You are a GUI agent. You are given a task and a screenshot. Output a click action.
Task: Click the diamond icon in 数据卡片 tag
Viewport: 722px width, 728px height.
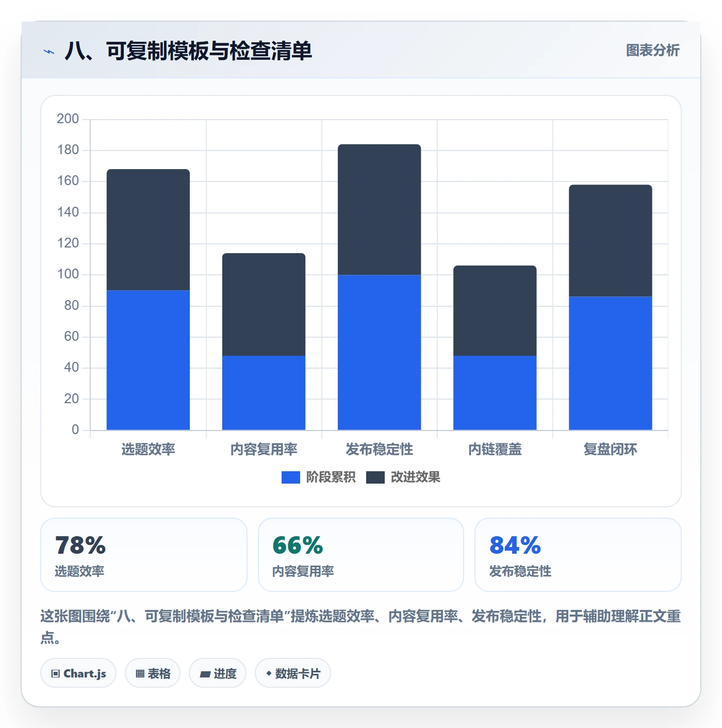(x=268, y=673)
